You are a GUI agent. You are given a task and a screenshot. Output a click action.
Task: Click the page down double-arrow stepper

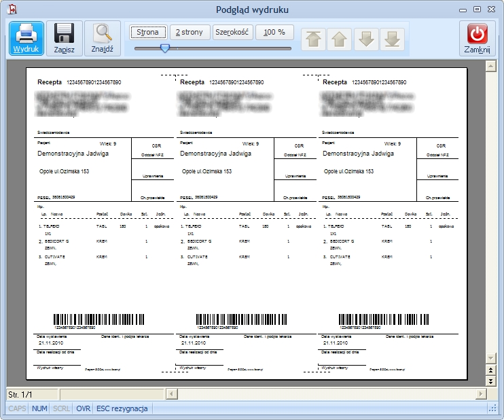(490, 381)
